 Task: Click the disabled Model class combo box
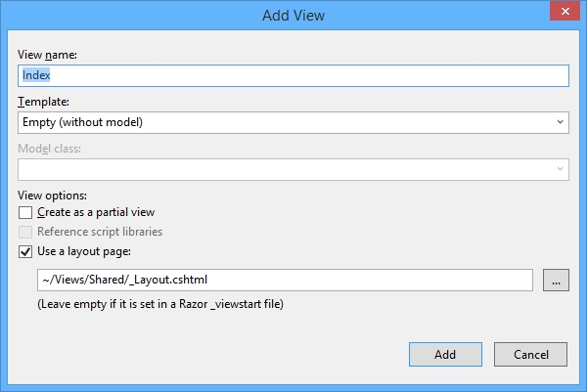point(284,169)
